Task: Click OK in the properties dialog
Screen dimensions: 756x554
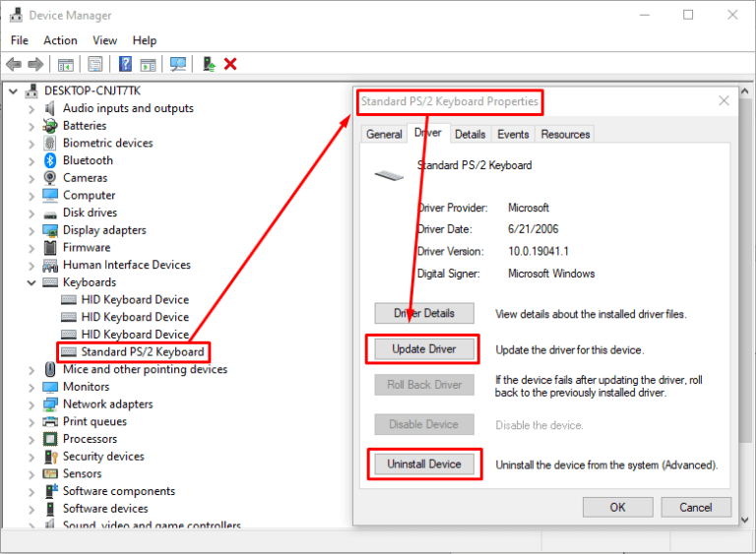Action: [617, 507]
